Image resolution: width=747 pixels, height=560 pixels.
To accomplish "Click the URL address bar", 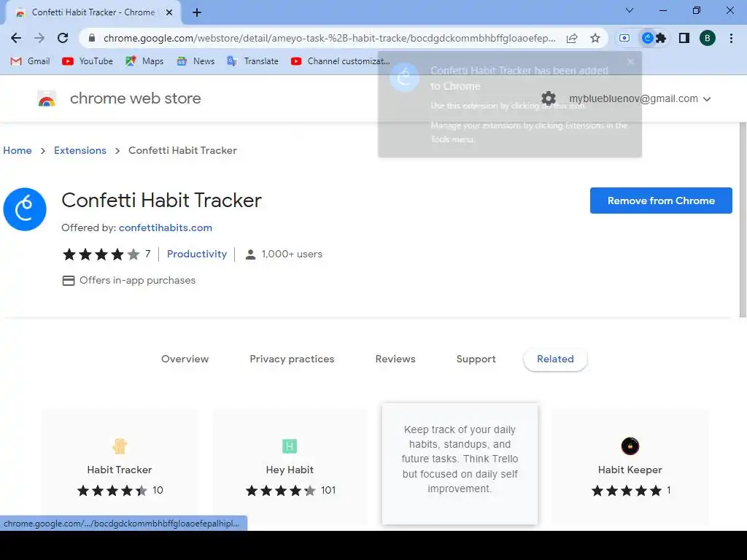I will coord(329,38).
